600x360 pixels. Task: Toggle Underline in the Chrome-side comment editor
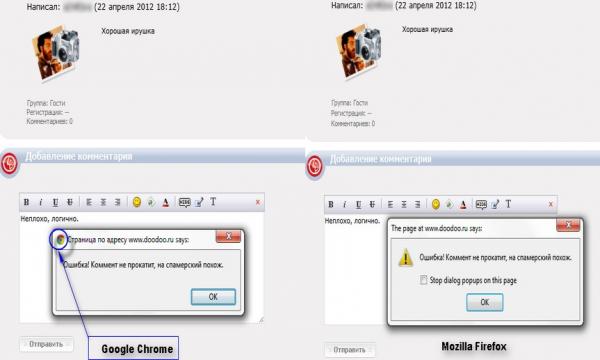pyautogui.click(x=55, y=202)
